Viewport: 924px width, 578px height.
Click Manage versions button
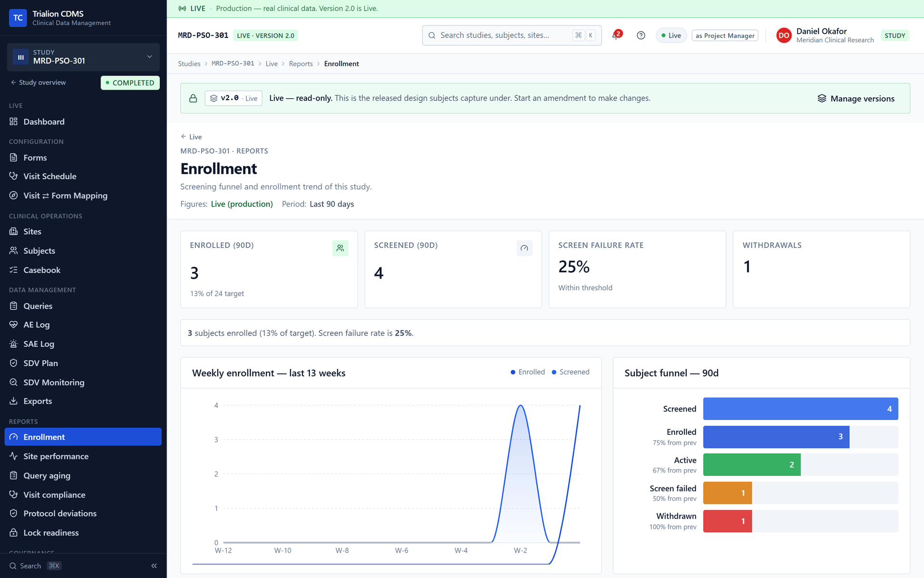pos(856,98)
